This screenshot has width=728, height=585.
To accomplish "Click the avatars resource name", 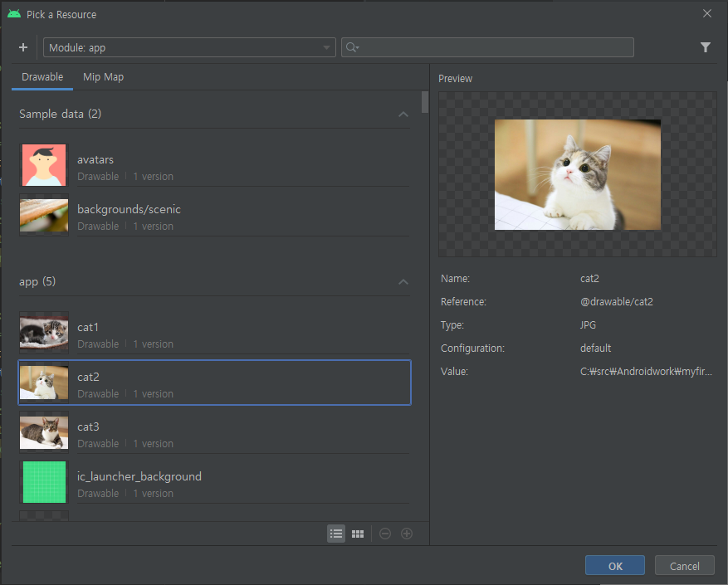I will tap(95, 159).
